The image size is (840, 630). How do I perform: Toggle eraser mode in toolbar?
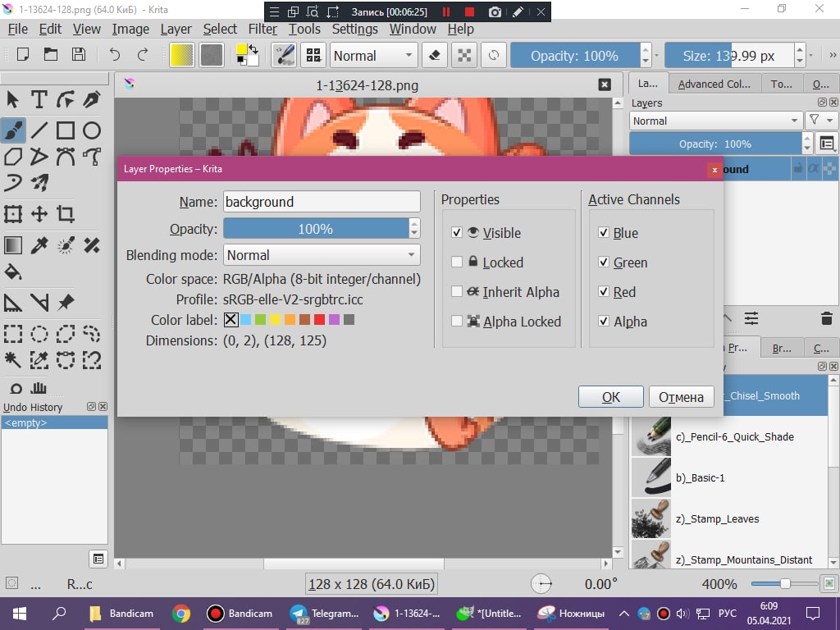[435, 55]
